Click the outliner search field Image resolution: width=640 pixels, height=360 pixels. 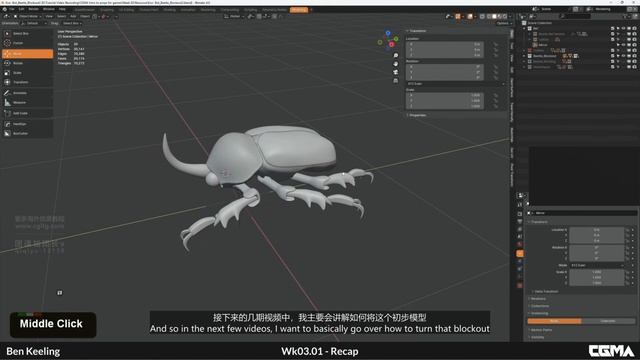(576, 16)
